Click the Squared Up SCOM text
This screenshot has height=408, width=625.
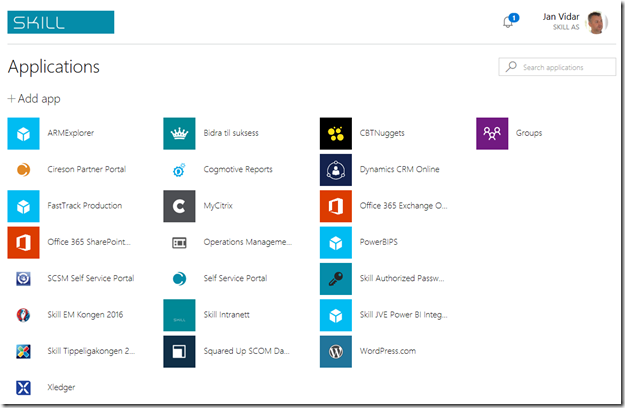pos(246,351)
